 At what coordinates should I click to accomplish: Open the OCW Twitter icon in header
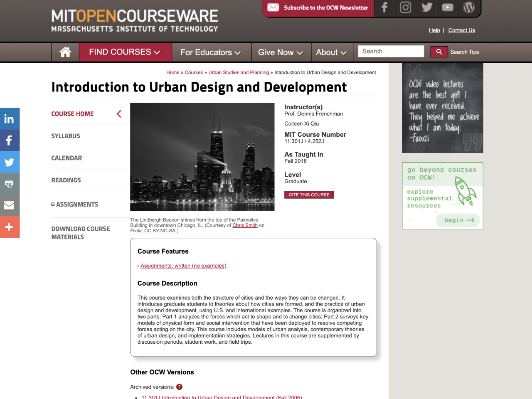click(427, 7)
